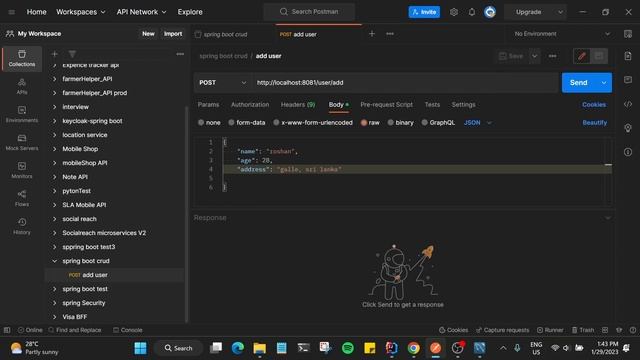640x360 pixels.
Task: Open Spotify from the taskbar
Action: click(x=348, y=348)
